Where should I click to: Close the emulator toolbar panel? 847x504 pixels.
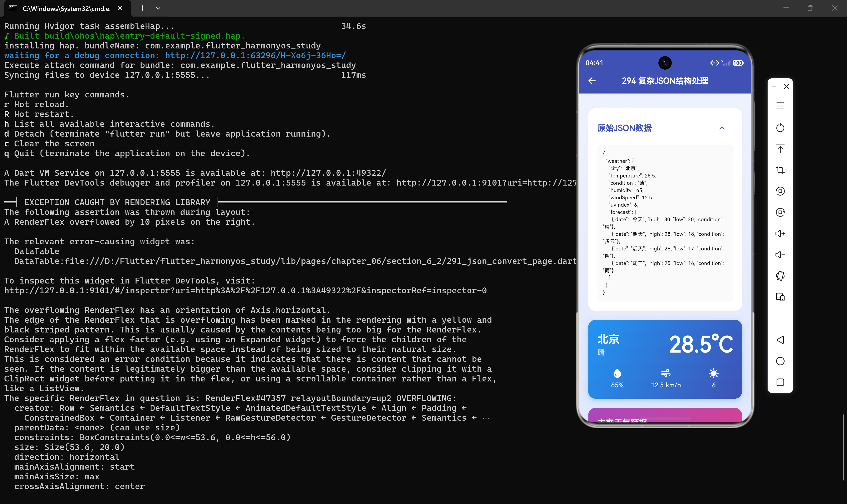786,87
